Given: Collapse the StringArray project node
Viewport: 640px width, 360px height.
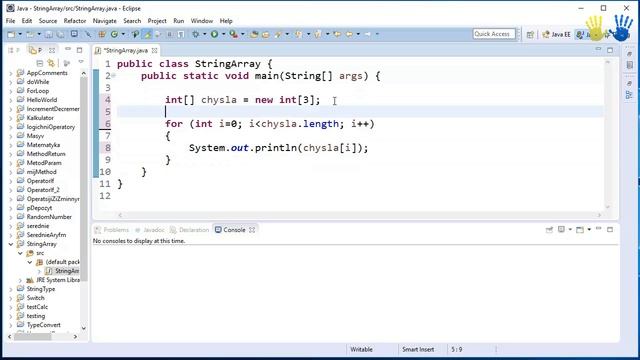Looking at the screenshot, I should (x=11, y=244).
